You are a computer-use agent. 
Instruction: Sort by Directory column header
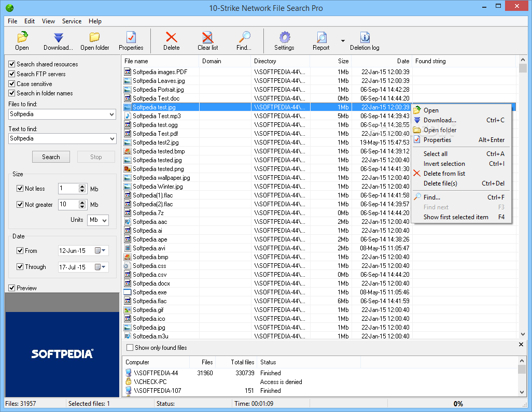(280, 61)
